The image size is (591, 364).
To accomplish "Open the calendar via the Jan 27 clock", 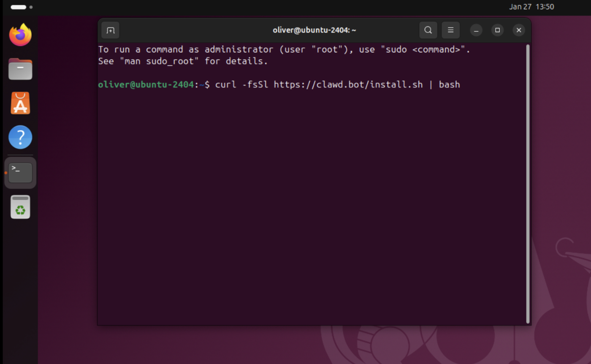I will pyautogui.click(x=531, y=6).
